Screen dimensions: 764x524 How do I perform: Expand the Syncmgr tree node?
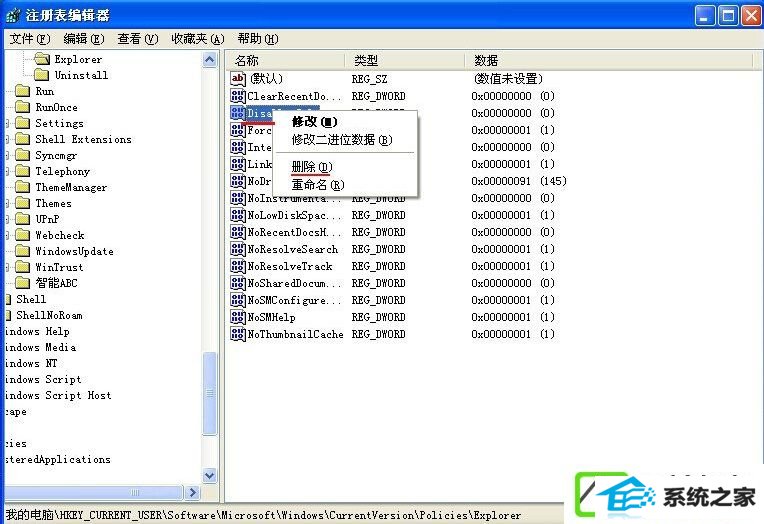7,155
